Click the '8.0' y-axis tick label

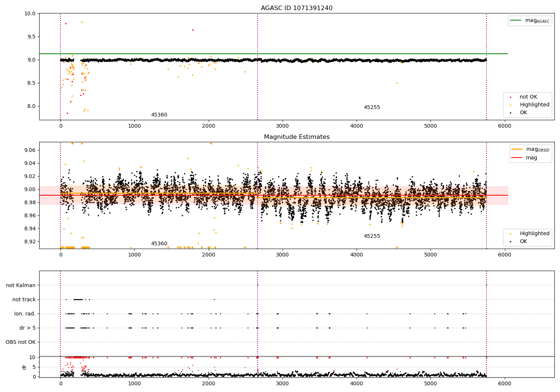click(32, 106)
